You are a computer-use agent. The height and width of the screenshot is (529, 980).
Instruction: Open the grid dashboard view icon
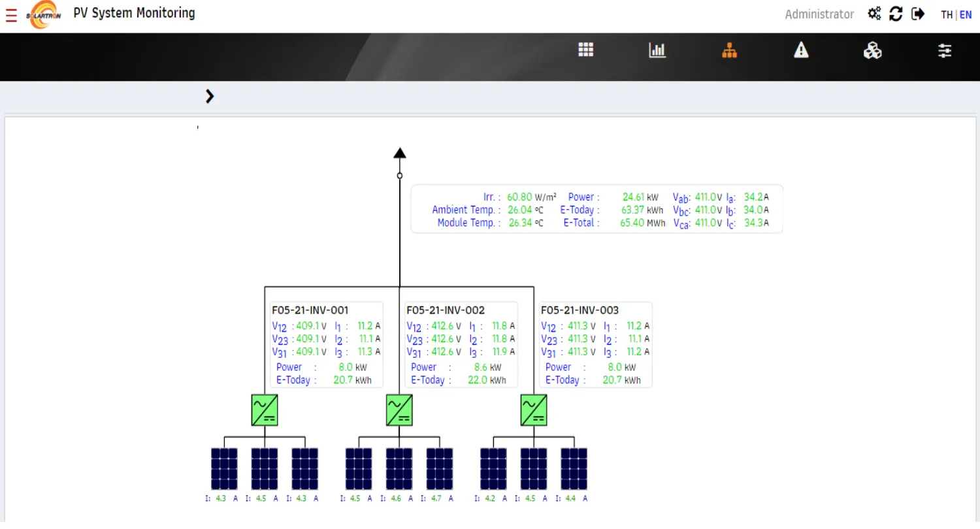point(586,50)
